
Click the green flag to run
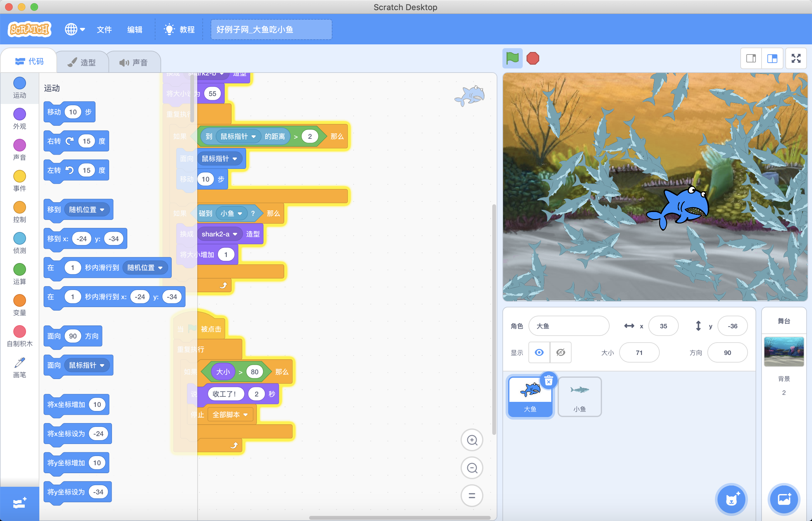(512, 59)
